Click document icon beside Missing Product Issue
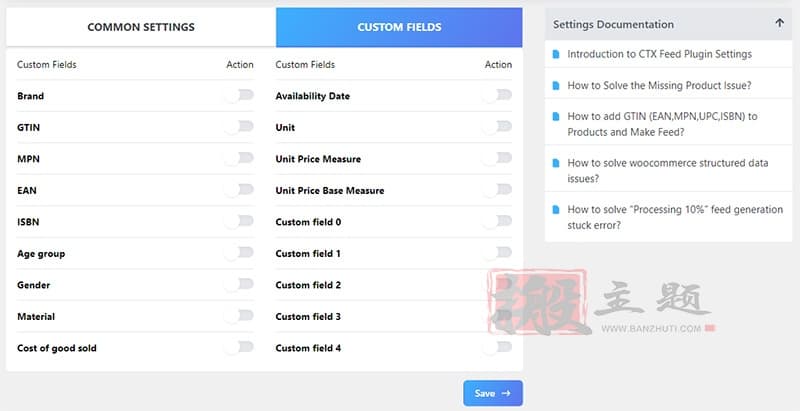800x411 pixels. click(x=556, y=86)
